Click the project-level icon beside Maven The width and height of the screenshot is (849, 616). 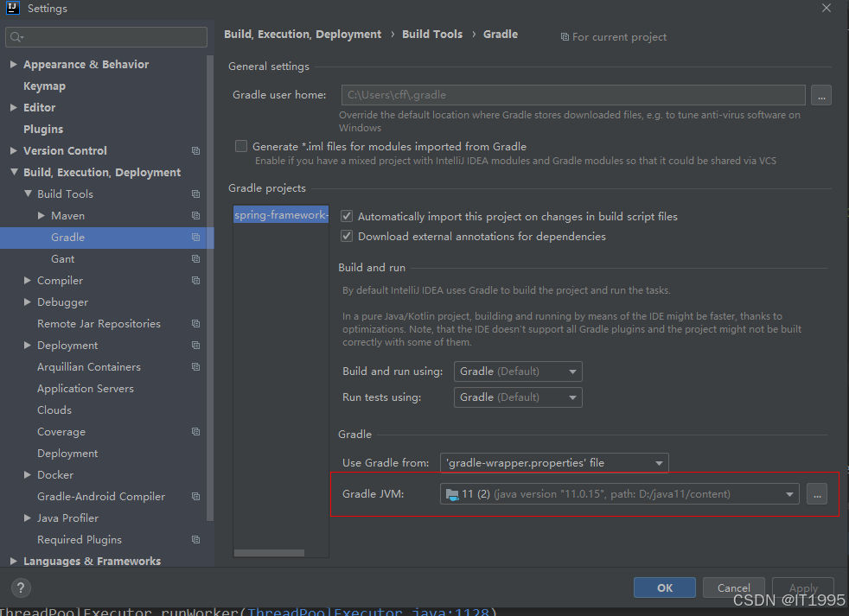coord(196,216)
